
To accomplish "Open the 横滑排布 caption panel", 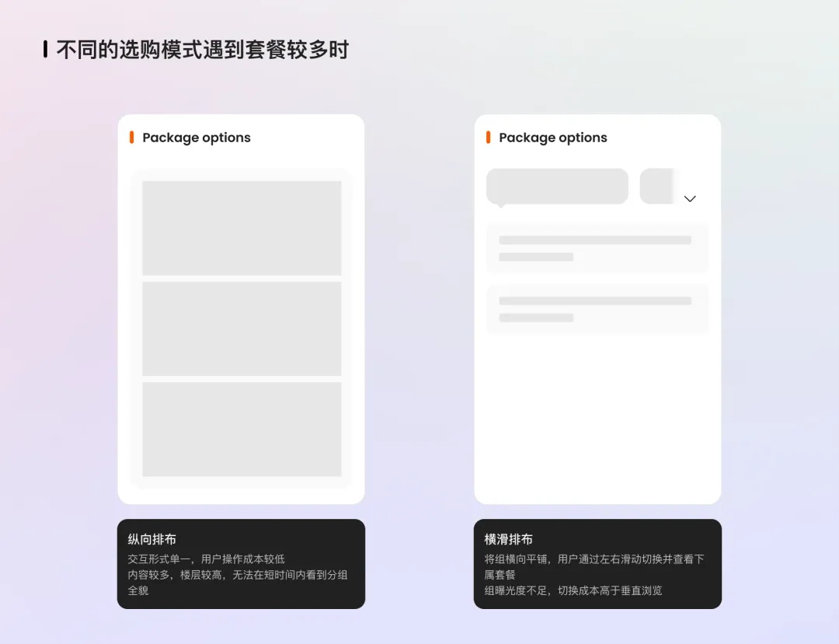I will [597, 562].
